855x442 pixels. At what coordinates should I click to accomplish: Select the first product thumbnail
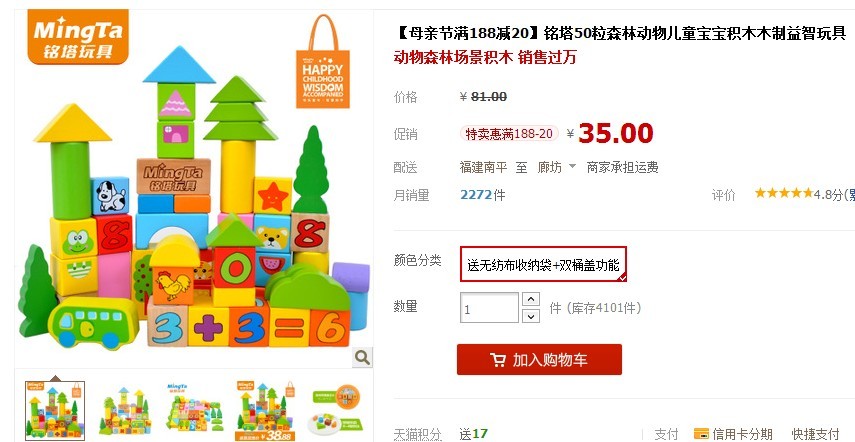55,410
